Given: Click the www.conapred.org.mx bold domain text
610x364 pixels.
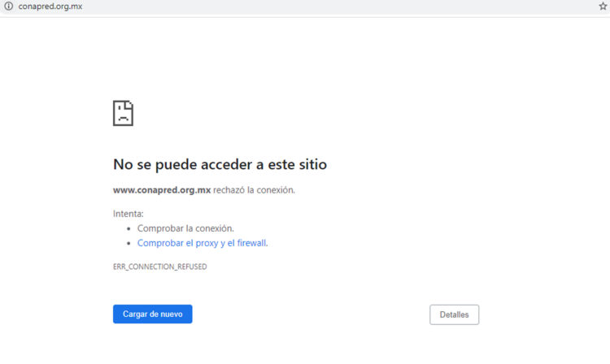Looking at the screenshot, I should click(162, 190).
